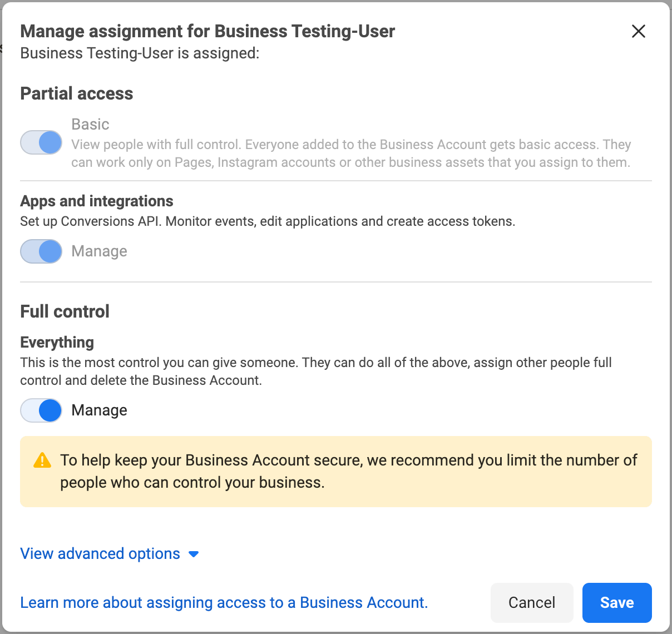The height and width of the screenshot is (634, 672).
Task: Click the Apps and integrations heading
Action: point(97,201)
